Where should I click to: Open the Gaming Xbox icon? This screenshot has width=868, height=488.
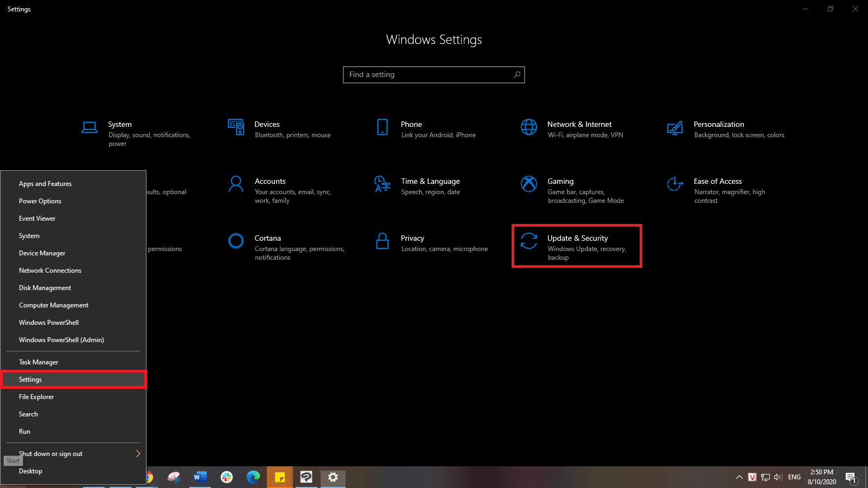[529, 184]
